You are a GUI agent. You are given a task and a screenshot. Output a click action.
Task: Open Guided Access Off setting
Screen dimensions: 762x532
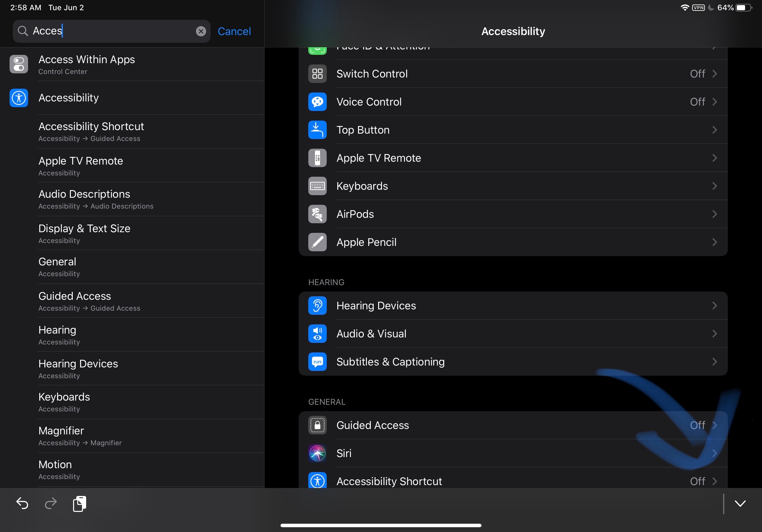(x=697, y=425)
